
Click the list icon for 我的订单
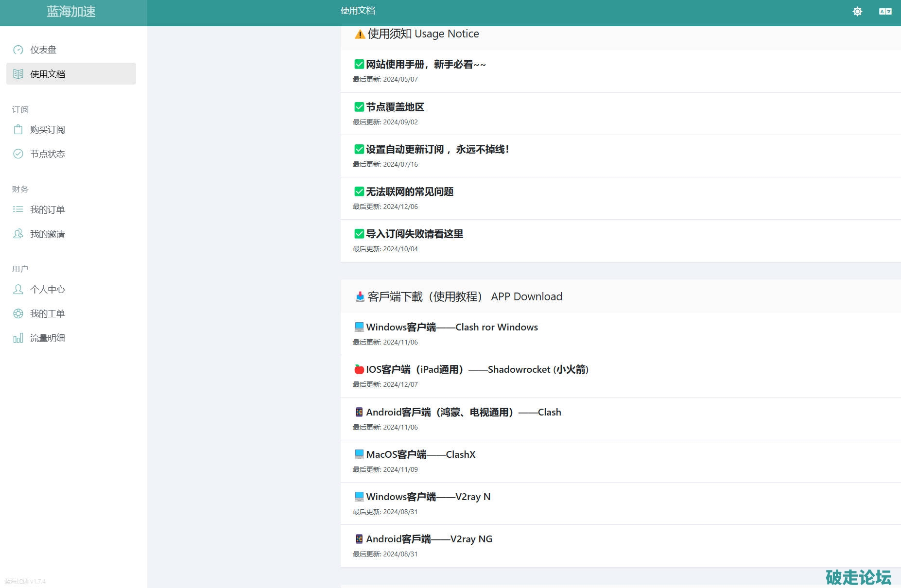click(18, 209)
